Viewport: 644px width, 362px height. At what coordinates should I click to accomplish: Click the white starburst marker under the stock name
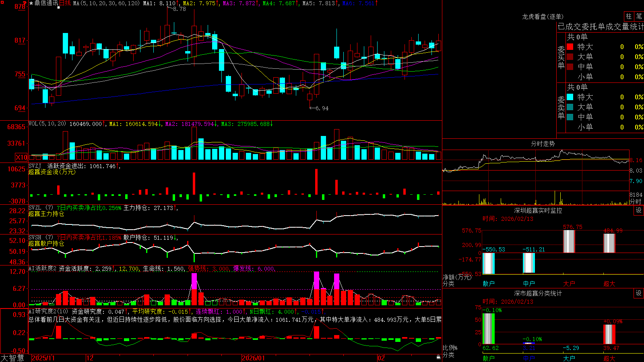pyautogui.click(x=58, y=8)
